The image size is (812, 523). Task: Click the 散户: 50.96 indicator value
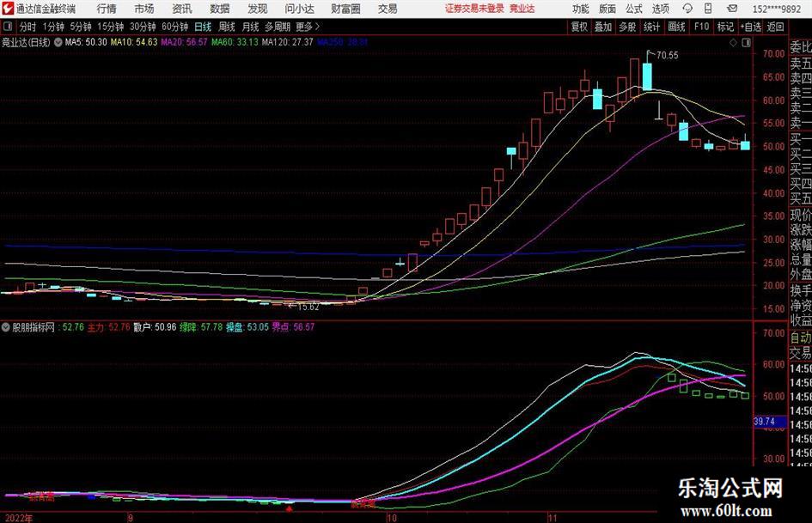[x=155, y=327]
